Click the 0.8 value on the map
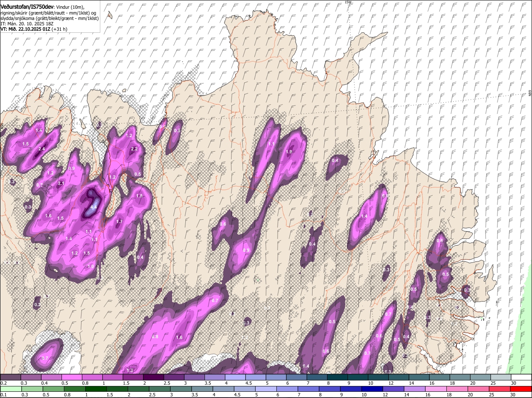 click(x=155, y=337)
